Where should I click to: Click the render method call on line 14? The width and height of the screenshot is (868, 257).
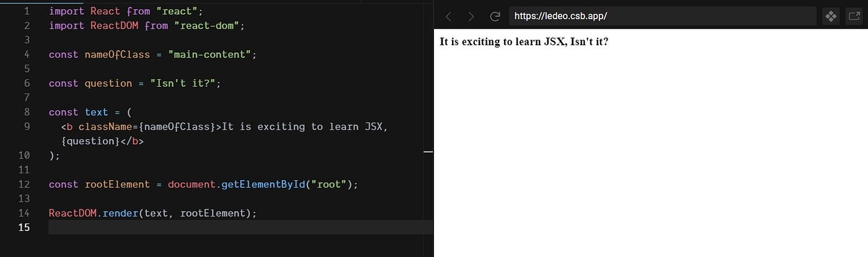[120, 213]
